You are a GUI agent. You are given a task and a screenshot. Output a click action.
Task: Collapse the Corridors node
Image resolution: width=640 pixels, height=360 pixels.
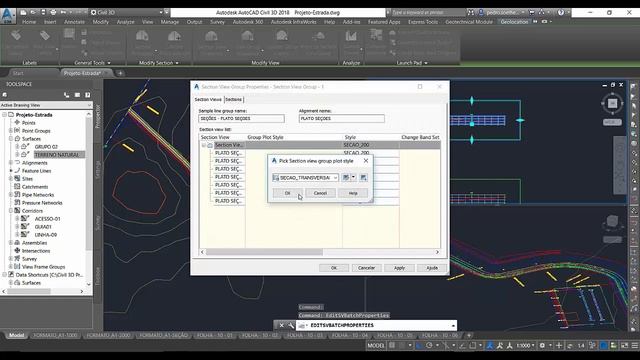click(x=11, y=211)
